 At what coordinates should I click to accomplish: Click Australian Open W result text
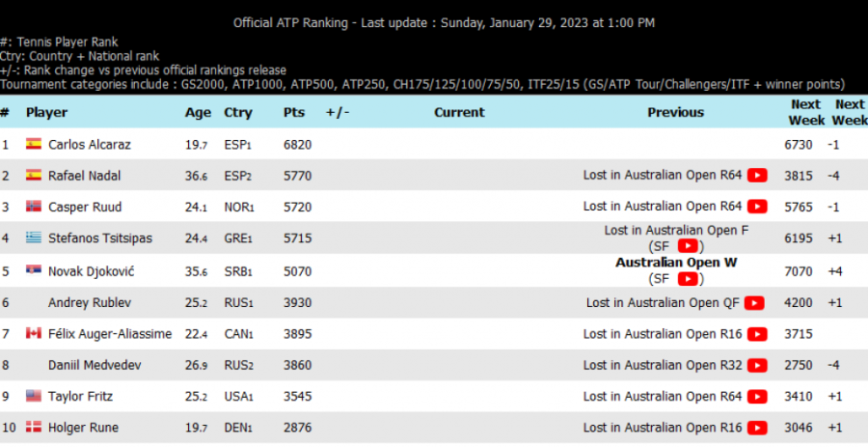click(675, 263)
